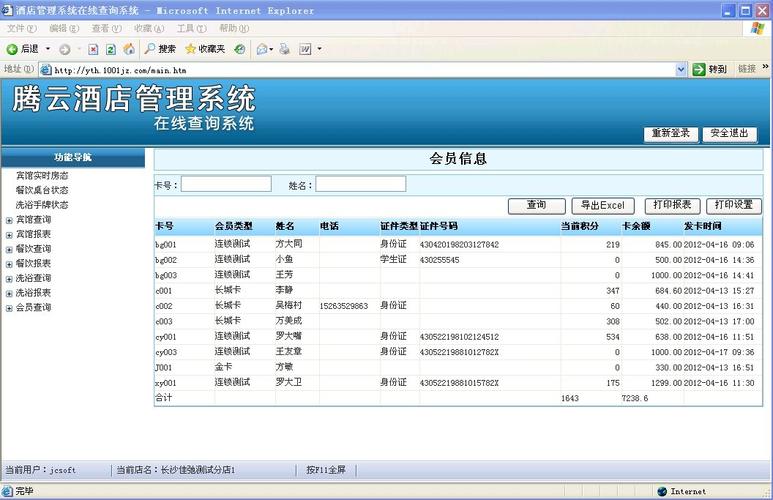Open the Back button history dropdown arrow
This screenshot has height=500, width=773.
coord(48,49)
